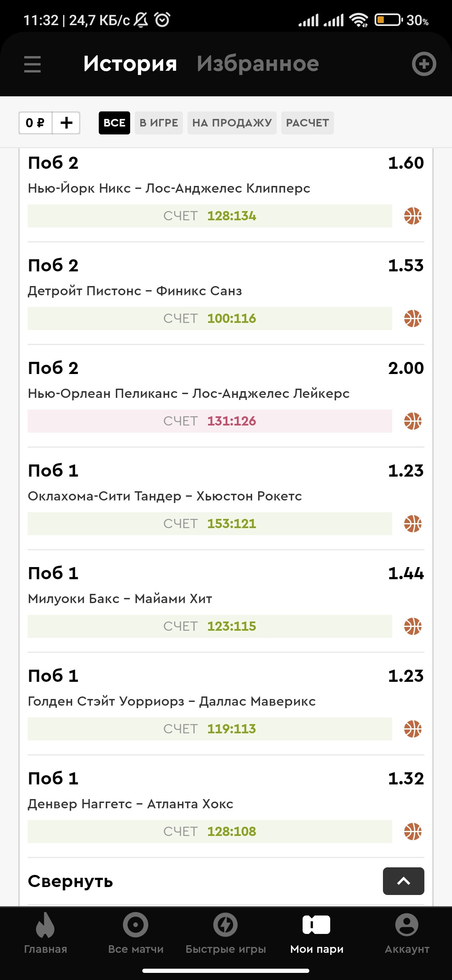The image size is (452, 980).
Task: Switch to the История tab
Action: click(x=130, y=64)
